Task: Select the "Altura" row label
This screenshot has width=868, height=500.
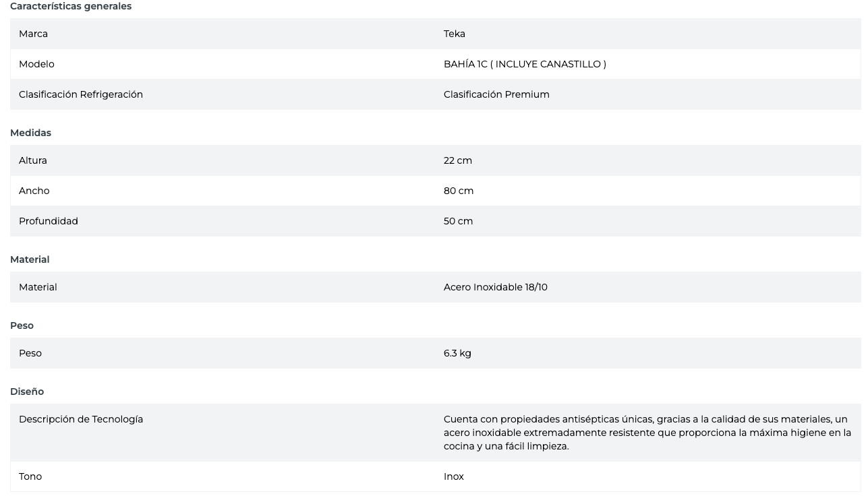Action: (33, 160)
